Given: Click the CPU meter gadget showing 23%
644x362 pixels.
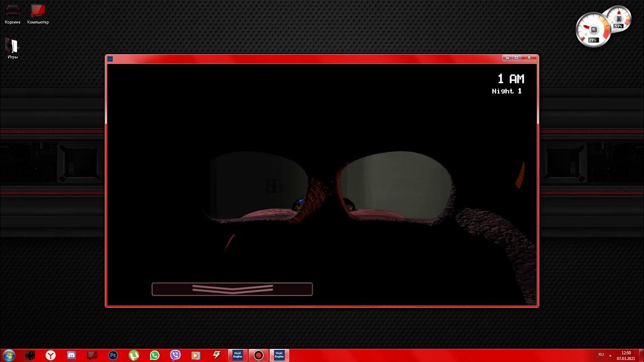Looking at the screenshot, I should [x=593, y=30].
